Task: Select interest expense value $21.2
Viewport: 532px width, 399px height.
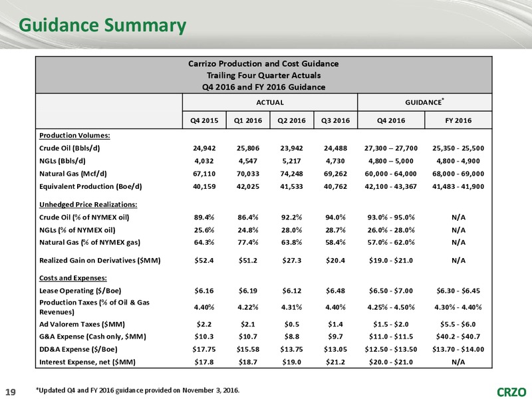Action: 336,362
